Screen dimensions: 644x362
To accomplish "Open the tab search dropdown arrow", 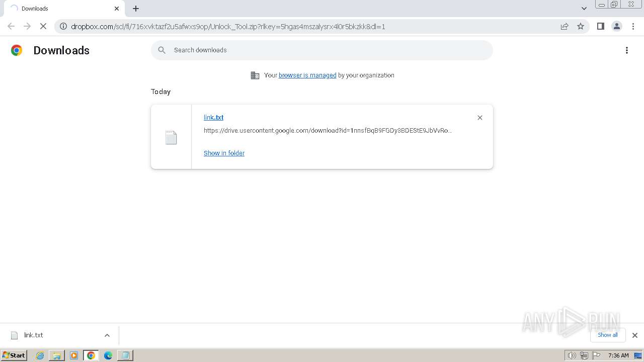I will click(584, 9).
